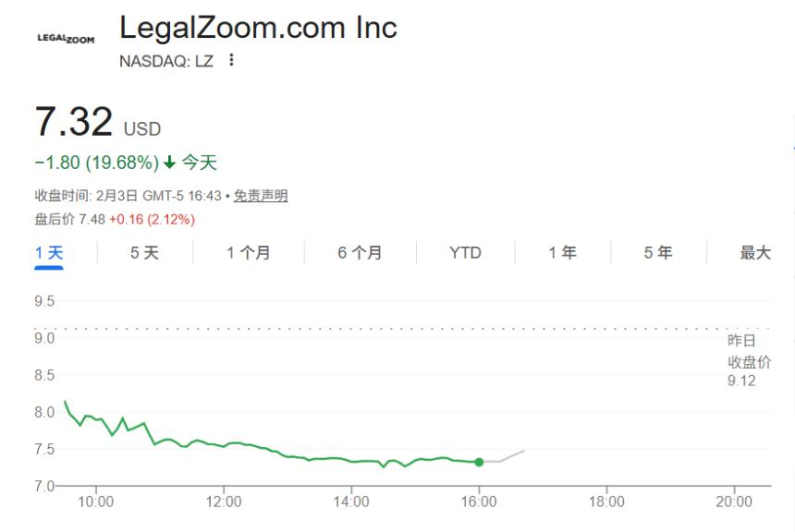Switch to the 1个月 chart range tab

[246, 251]
